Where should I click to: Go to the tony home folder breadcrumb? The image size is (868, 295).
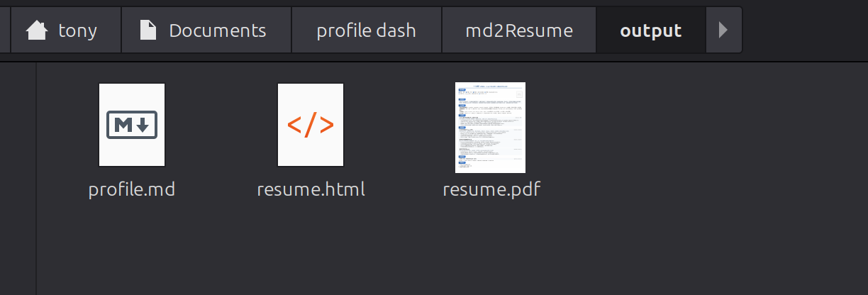click(65, 30)
